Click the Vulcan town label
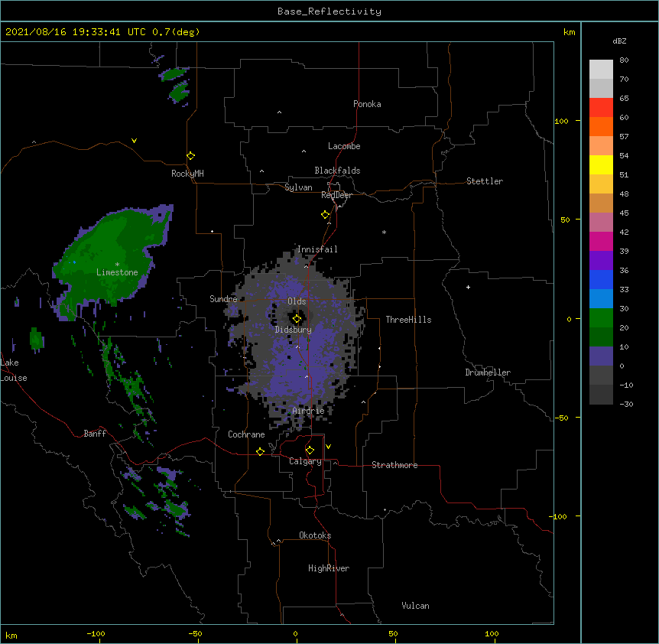This screenshot has height=644, width=659. (415, 606)
